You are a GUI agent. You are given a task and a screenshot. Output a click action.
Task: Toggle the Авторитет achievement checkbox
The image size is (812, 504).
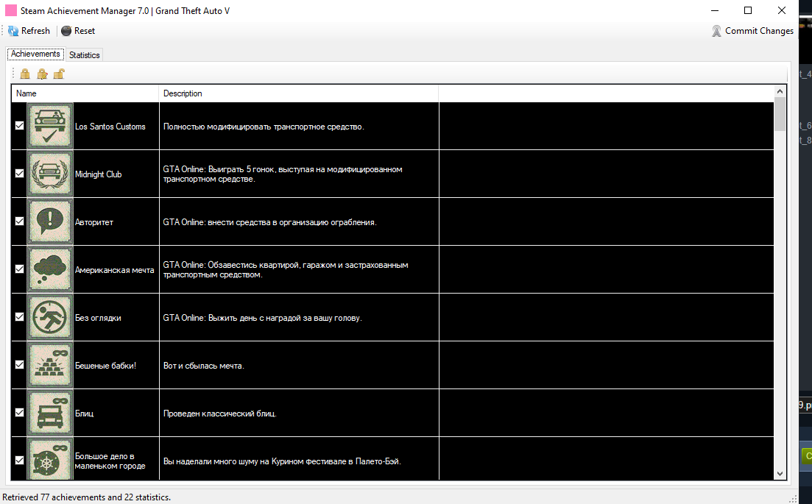[x=20, y=221]
